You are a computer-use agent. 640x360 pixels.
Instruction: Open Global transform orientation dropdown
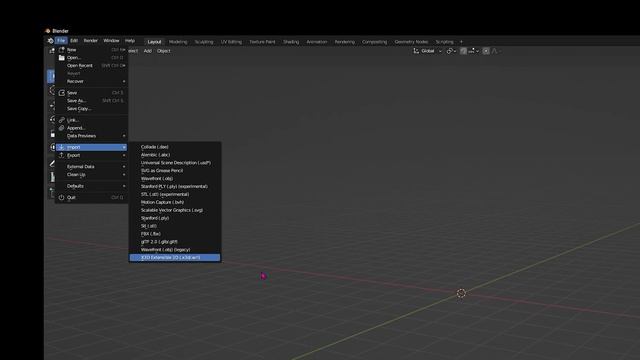(427, 51)
